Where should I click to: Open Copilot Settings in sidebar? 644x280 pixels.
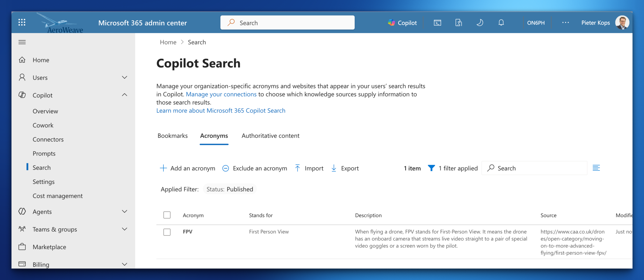pyautogui.click(x=44, y=182)
